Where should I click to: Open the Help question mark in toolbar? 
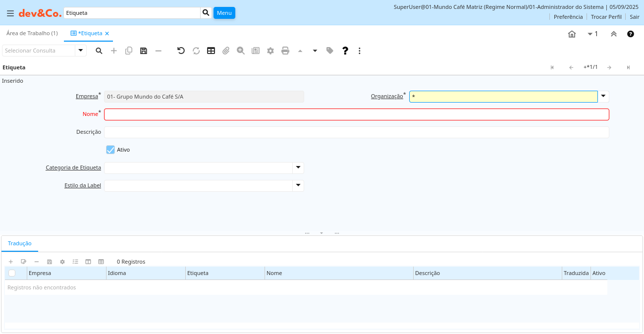[345, 51]
